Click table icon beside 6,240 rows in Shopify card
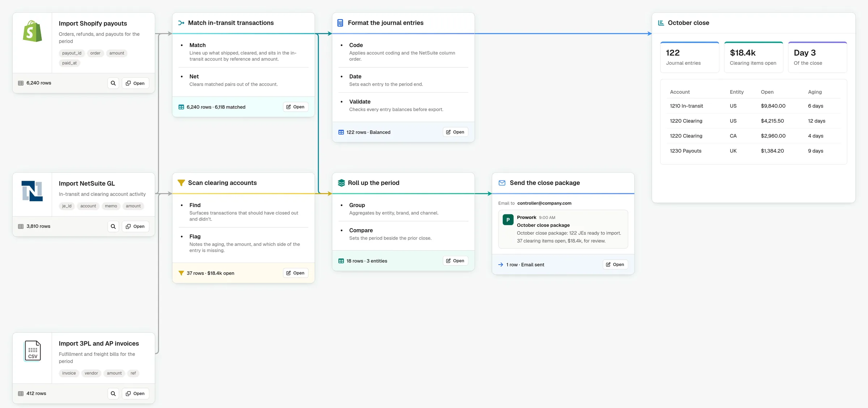The width and height of the screenshot is (868, 408). 21,83
